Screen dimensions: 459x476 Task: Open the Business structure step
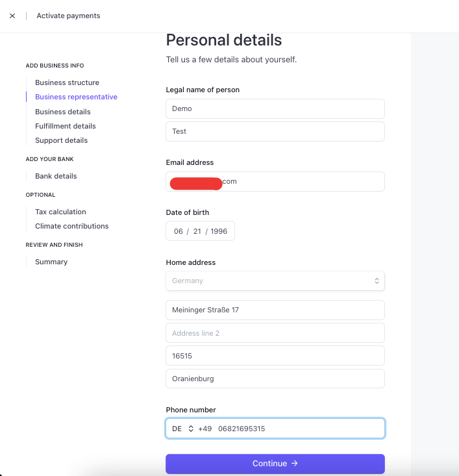click(x=67, y=82)
